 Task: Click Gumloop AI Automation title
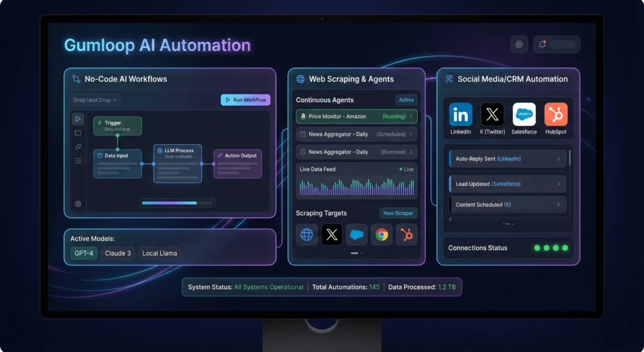157,45
